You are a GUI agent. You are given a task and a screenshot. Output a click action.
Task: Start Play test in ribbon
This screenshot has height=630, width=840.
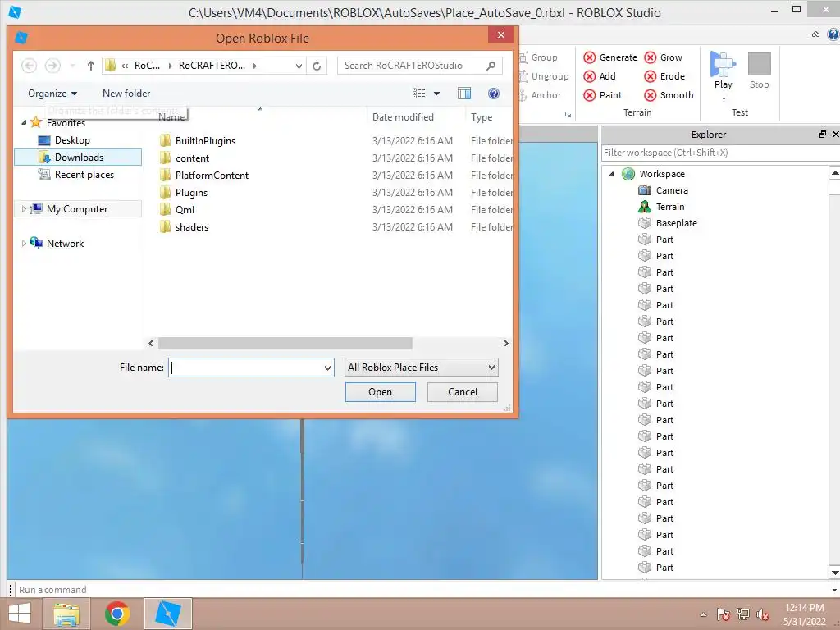tap(723, 70)
